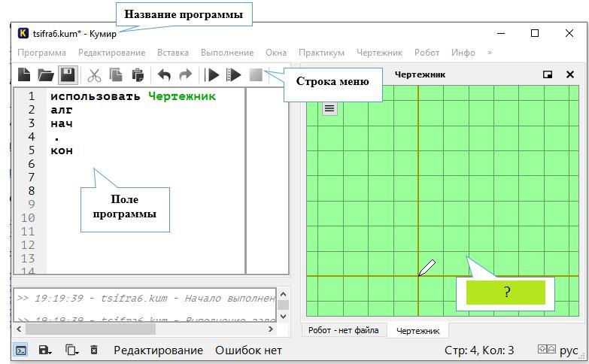Maximize the Кумир window
Image resolution: width=589 pixels, height=364 pixels.
pos(535,33)
